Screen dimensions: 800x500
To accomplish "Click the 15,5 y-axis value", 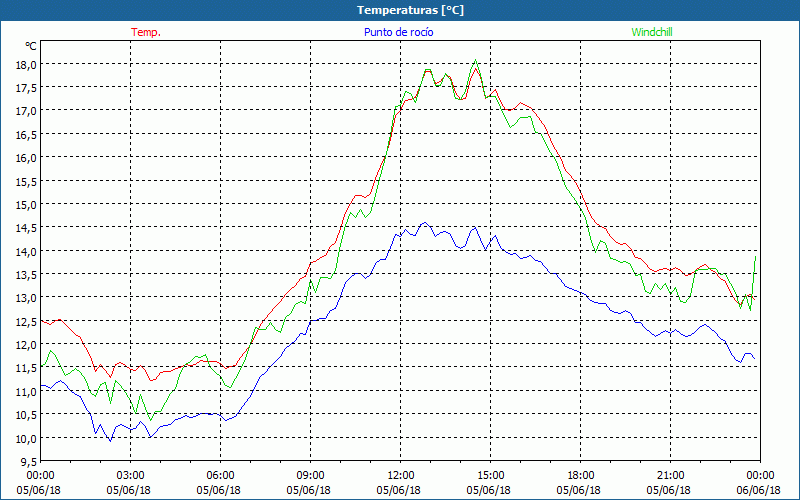I will coord(27,182).
